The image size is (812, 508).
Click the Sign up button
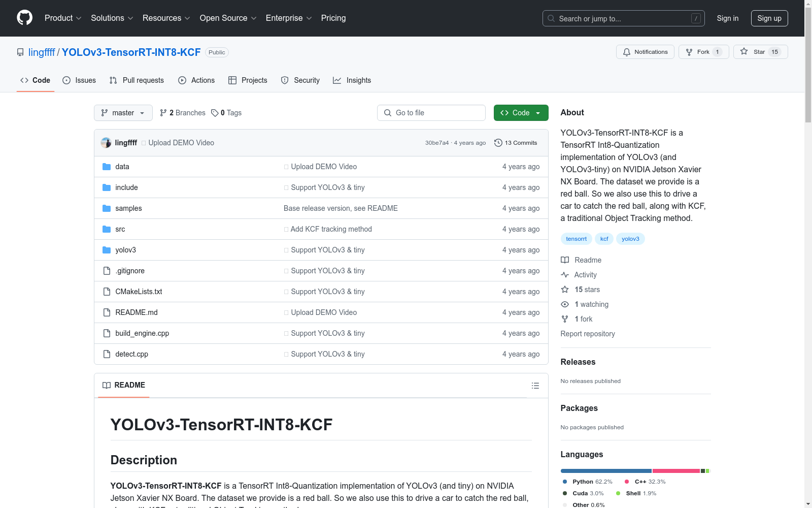tap(769, 18)
